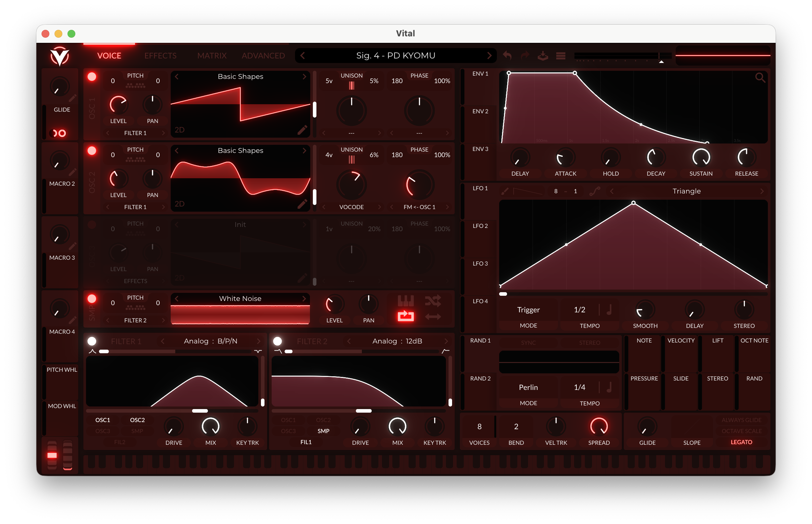
Task: Toggle Filter 1 on/off button
Action: click(x=92, y=341)
